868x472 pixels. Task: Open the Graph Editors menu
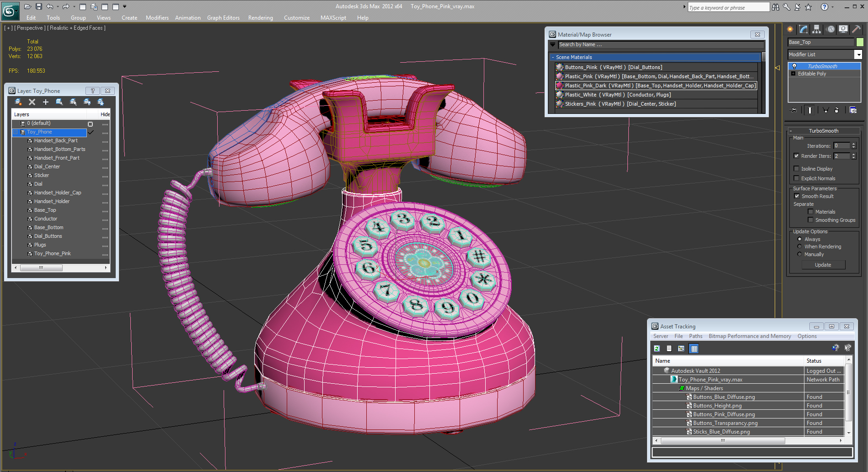[223, 18]
